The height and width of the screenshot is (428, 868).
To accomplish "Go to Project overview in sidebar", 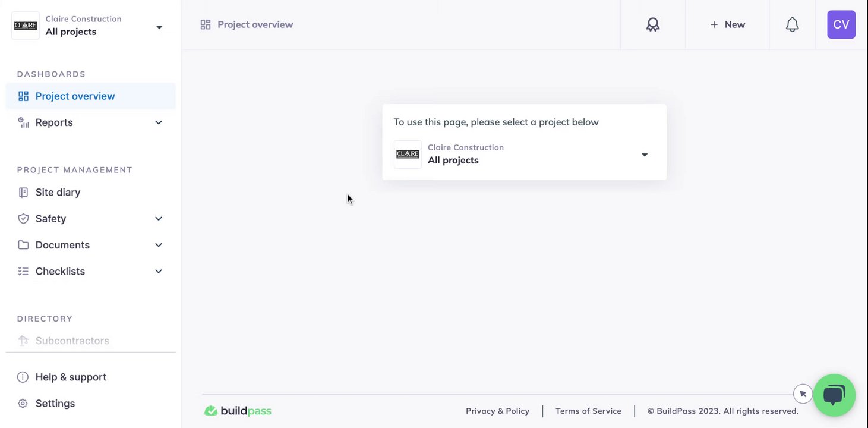I will point(75,96).
